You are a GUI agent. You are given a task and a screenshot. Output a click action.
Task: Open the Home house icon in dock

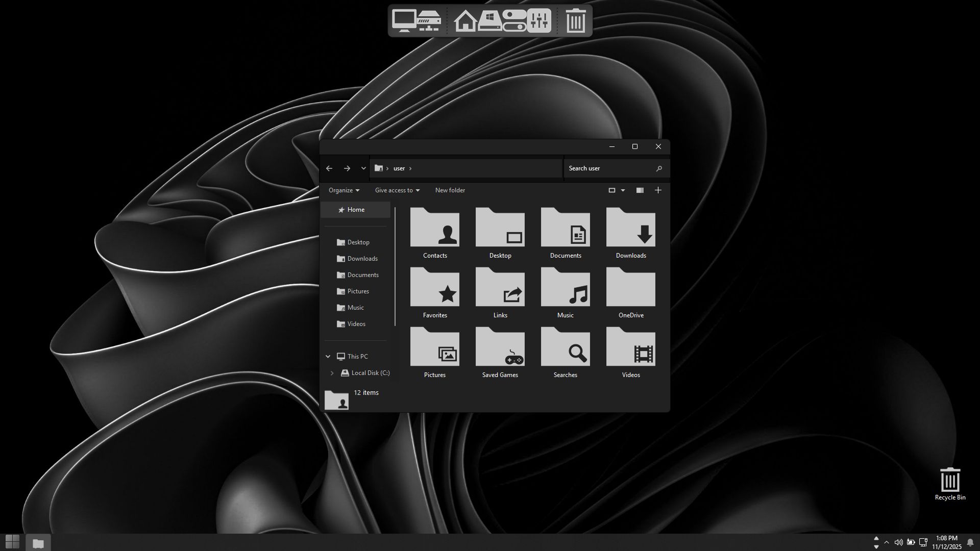(x=465, y=21)
